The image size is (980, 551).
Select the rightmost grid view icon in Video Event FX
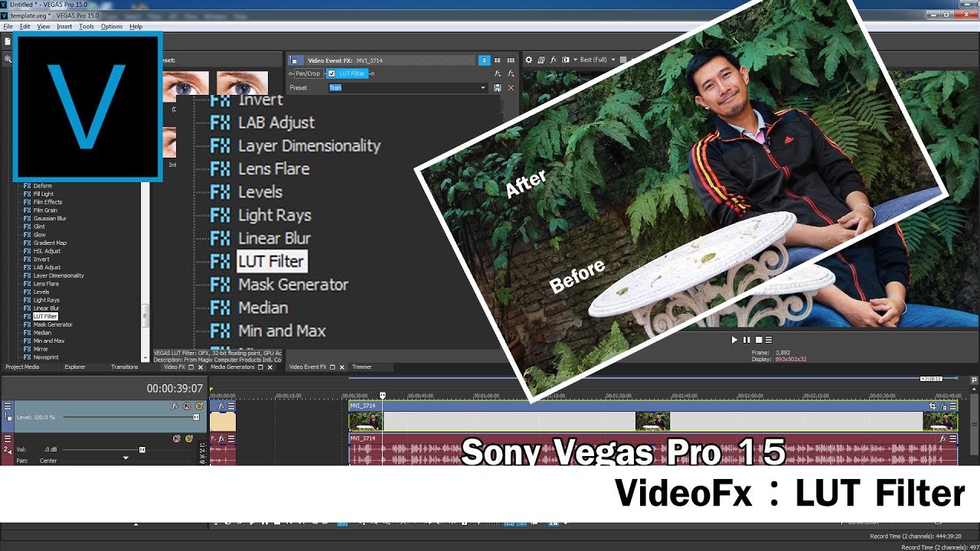[x=511, y=60]
